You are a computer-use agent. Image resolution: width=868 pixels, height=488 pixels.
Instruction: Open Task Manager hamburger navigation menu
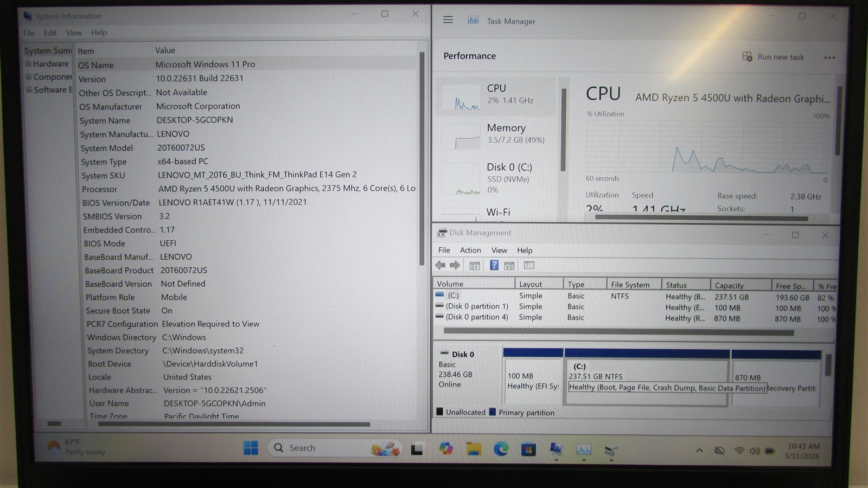(x=448, y=20)
